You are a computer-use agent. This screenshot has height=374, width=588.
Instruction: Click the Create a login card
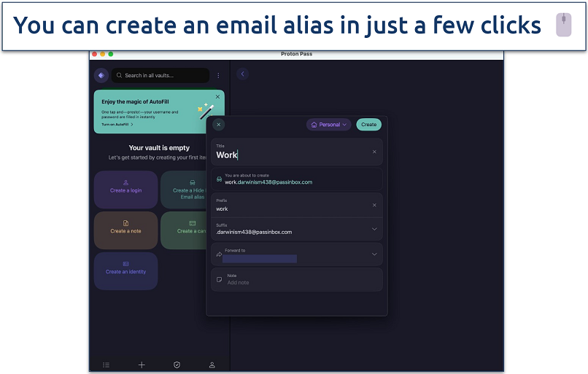click(125, 190)
